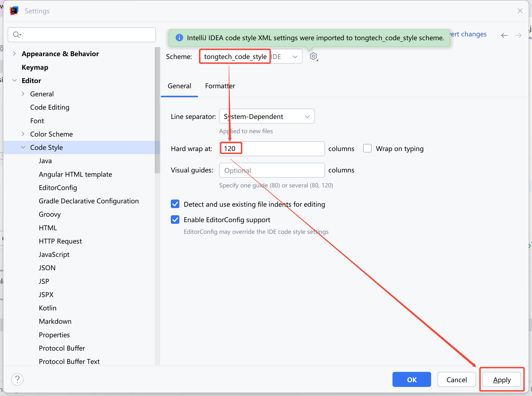Uncheck Detect and use existing file indents
Image resolution: width=532 pixels, height=396 pixels.
[x=175, y=204]
